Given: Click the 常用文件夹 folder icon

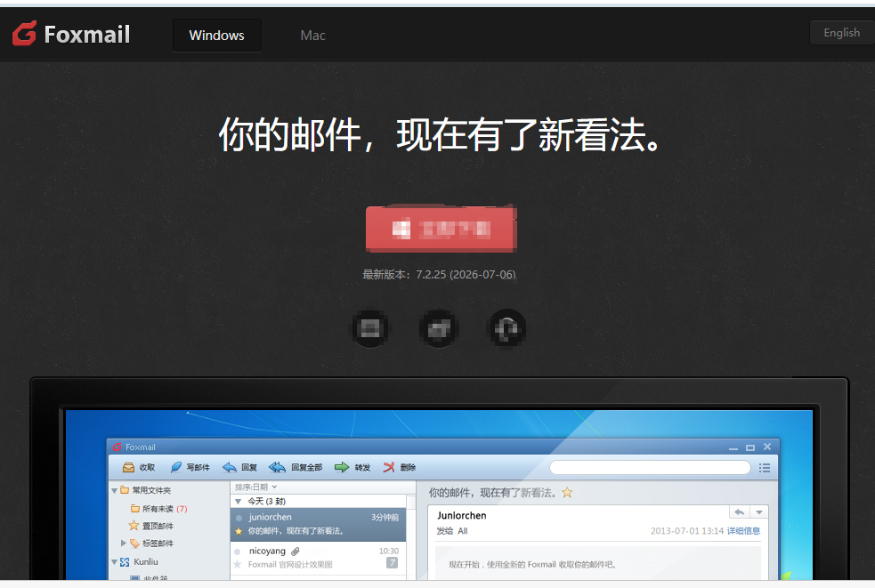Looking at the screenshot, I should pos(125,490).
